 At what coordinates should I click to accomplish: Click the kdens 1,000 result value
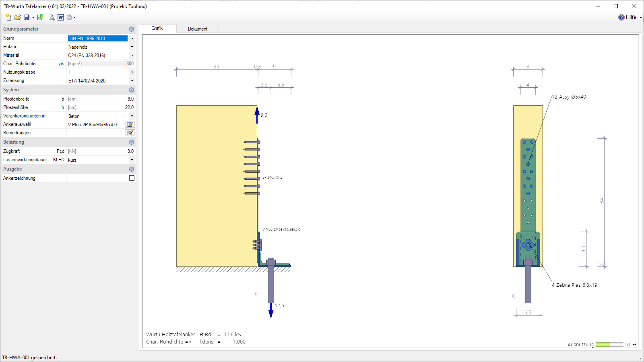(239, 342)
